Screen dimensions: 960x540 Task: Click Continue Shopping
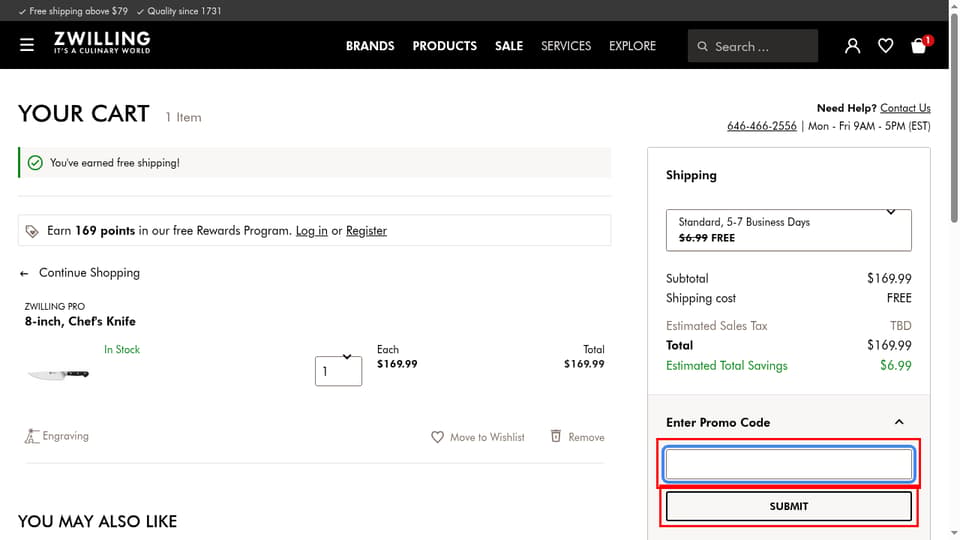pyautogui.click(x=89, y=273)
